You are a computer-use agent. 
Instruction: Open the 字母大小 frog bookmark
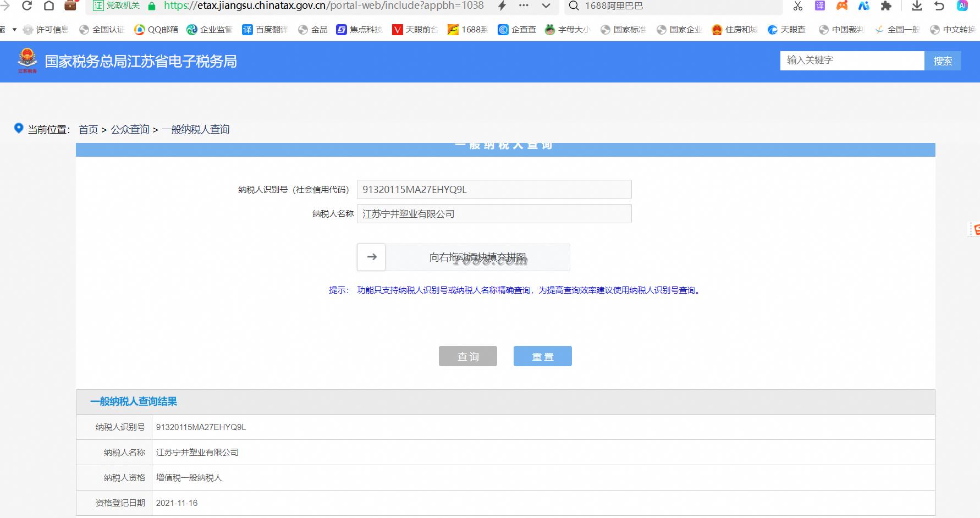(568, 30)
